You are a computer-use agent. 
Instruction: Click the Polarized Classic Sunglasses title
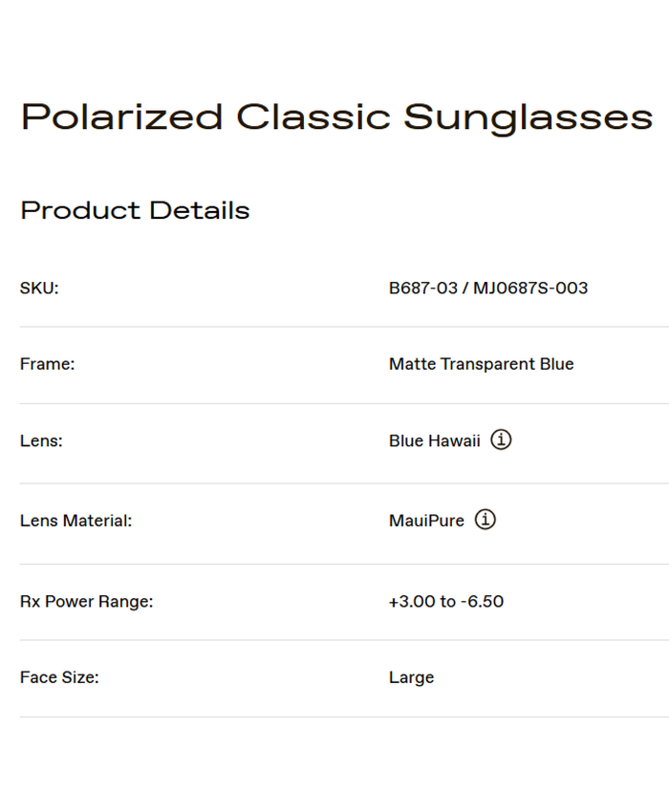click(x=336, y=118)
